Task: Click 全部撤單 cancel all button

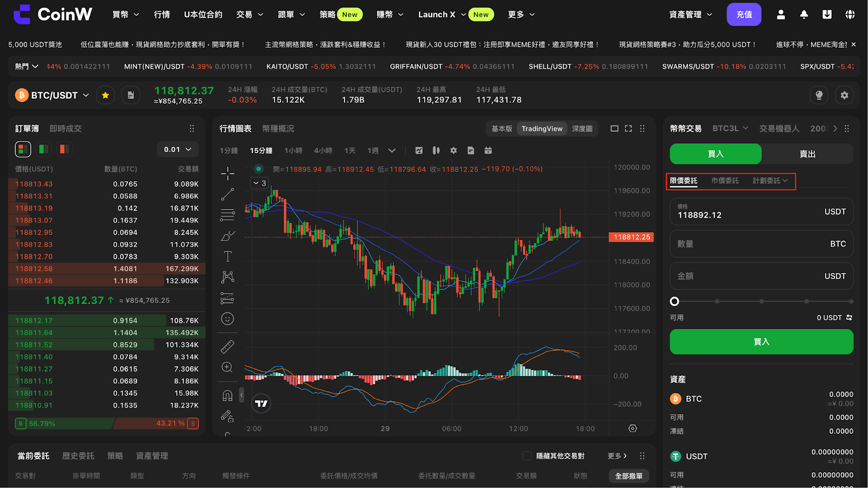Action: [x=629, y=476]
